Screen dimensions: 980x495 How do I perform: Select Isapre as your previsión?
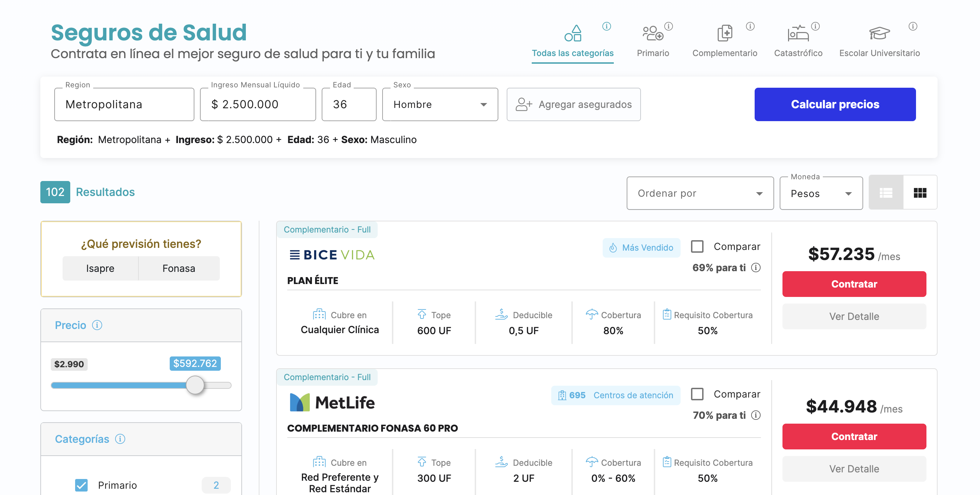100,268
